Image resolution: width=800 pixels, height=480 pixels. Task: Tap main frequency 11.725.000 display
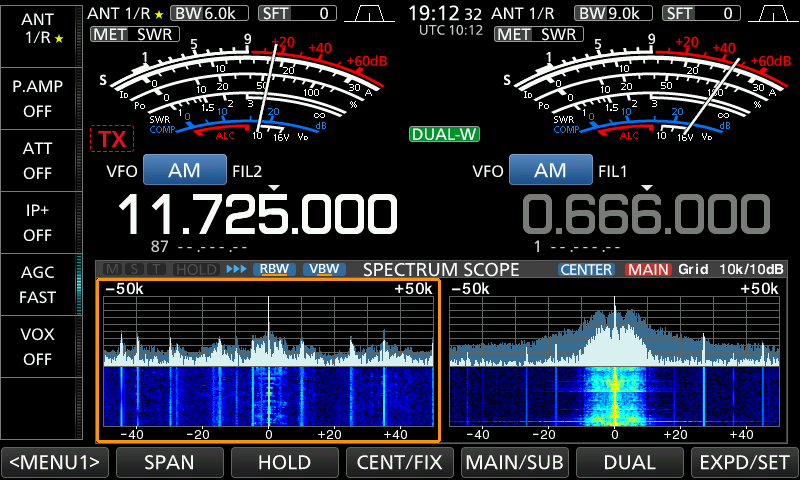point(258,214)
